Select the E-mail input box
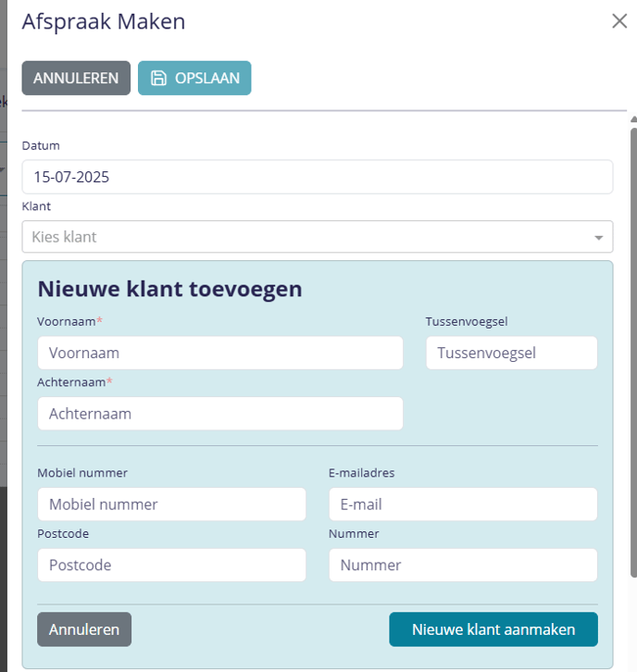Image resolution: width=637 pixels, height=672 pixels. pyautogui.click(x=463, y=504)
